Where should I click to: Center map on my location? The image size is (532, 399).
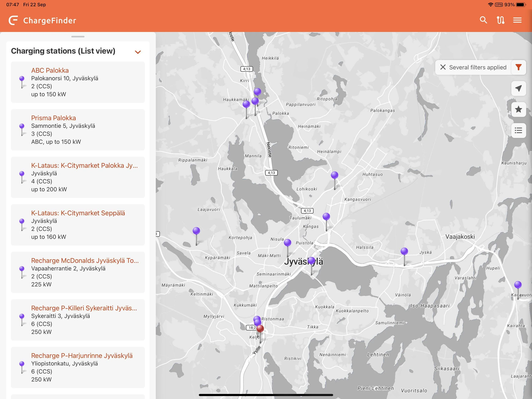click(x=519, y=88)
